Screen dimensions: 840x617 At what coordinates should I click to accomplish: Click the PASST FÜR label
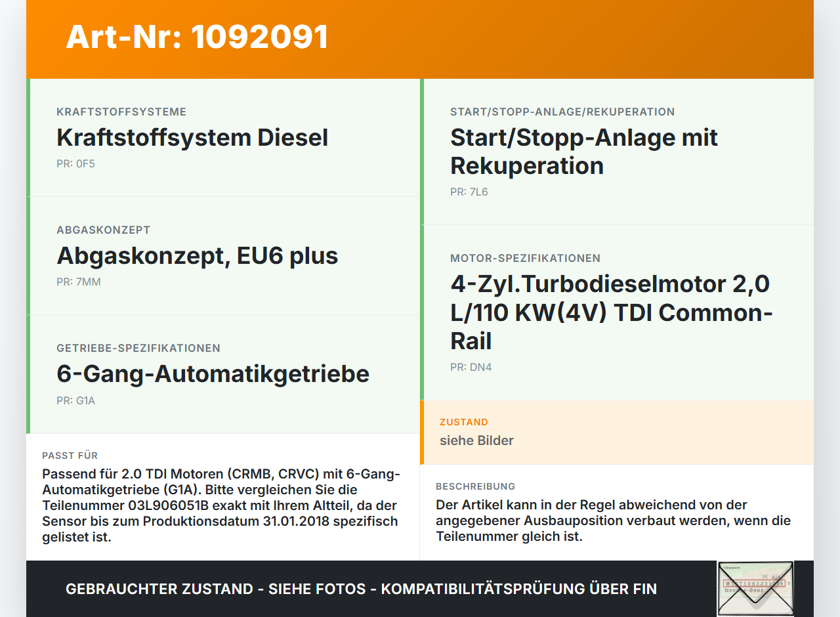[x=70, y=456]
